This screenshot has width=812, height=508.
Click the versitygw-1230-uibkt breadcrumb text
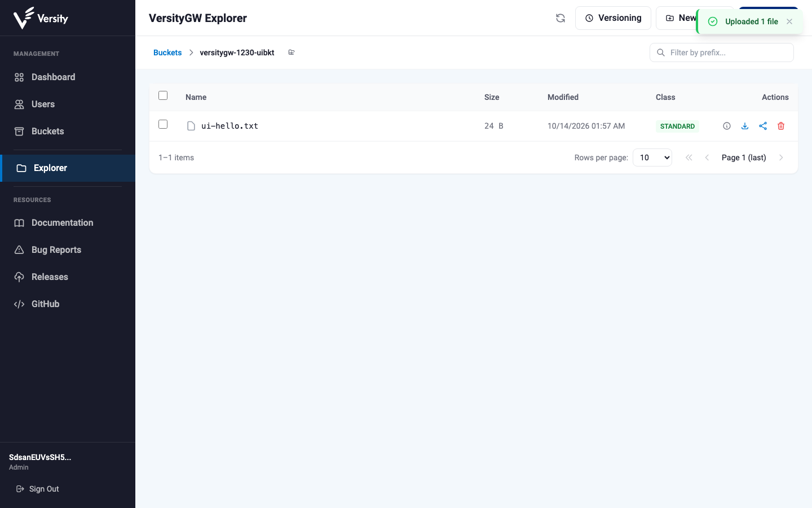pos(237,52)
